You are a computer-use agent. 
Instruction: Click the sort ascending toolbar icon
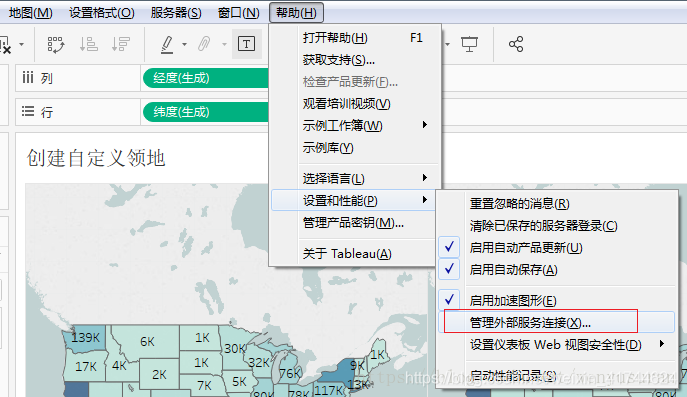pyautogui.click(x=89, y=44)
